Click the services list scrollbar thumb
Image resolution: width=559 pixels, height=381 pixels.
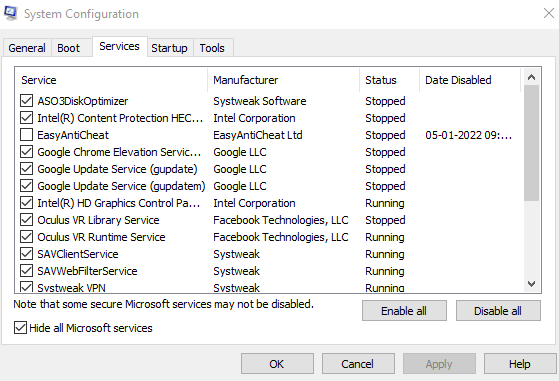532,143
